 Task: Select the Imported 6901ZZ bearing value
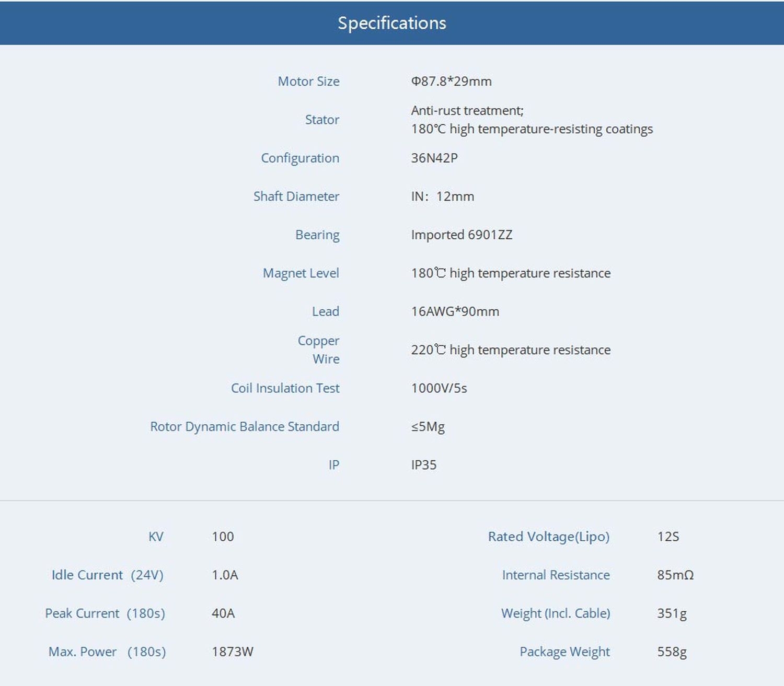(x=461, y=235)
